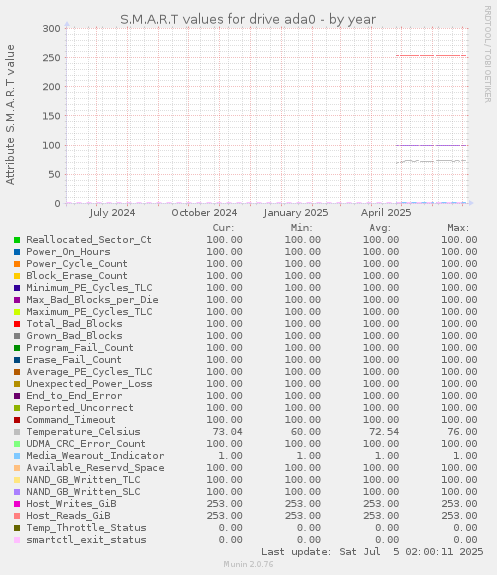Click the gray temperature line in graph
Image resolution: width=497 pixels, height=575 pixels.
coord(431,161)
